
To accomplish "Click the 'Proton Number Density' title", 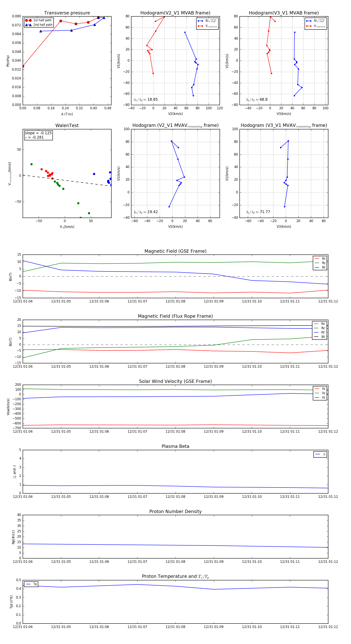I will [x=175, y=511].
